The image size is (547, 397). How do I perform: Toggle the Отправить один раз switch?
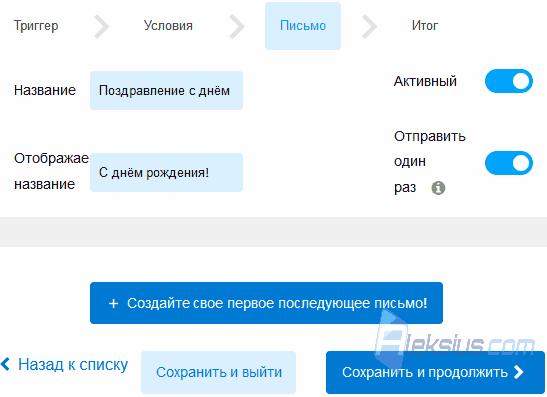click(509, 163)
